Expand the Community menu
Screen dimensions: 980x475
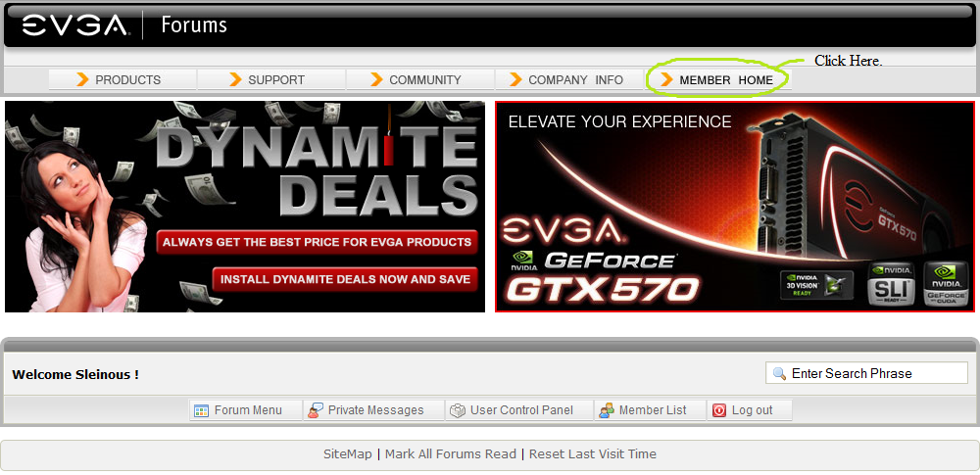(x=424, y=79)
